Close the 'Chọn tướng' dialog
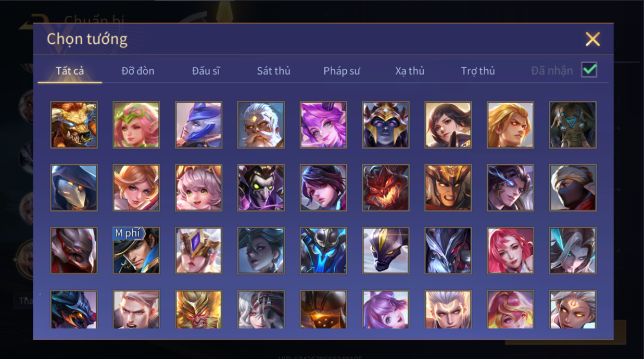Viewport: 644px width, 359px height. click(x=592, y=39)
